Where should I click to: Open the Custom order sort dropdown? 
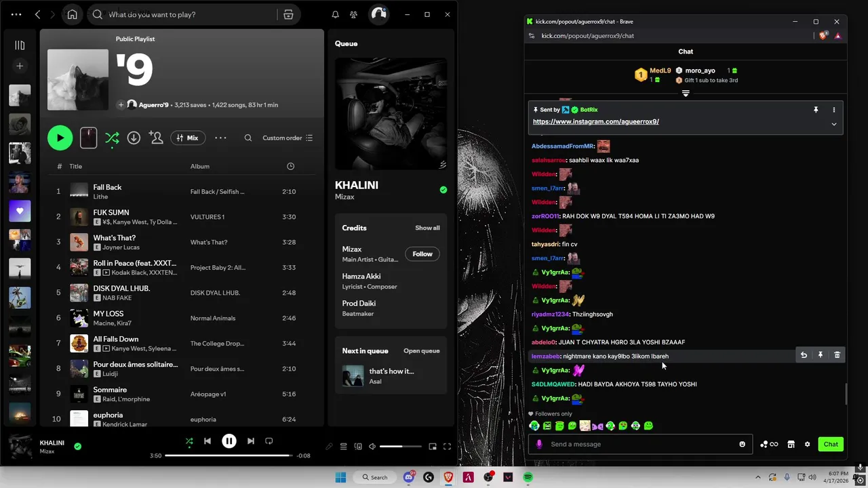(x=288, y=138)
